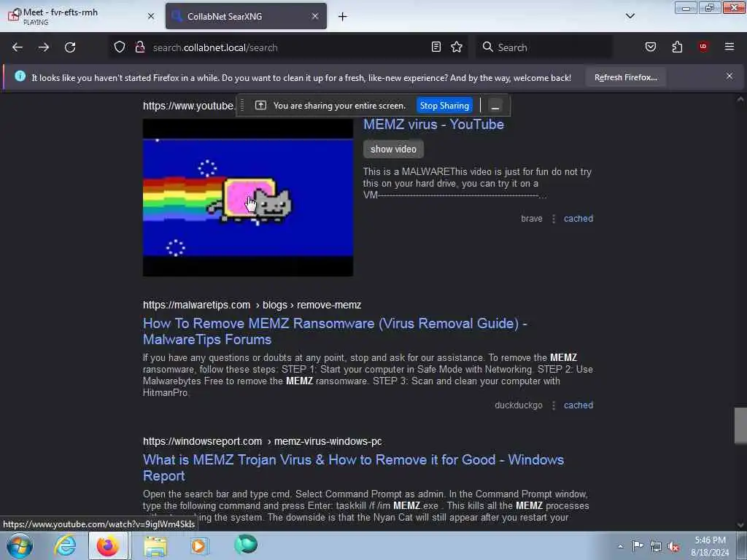Click the Firefox taskbar icon
This screenshot has width=747, height=560.
coord(108,545)
